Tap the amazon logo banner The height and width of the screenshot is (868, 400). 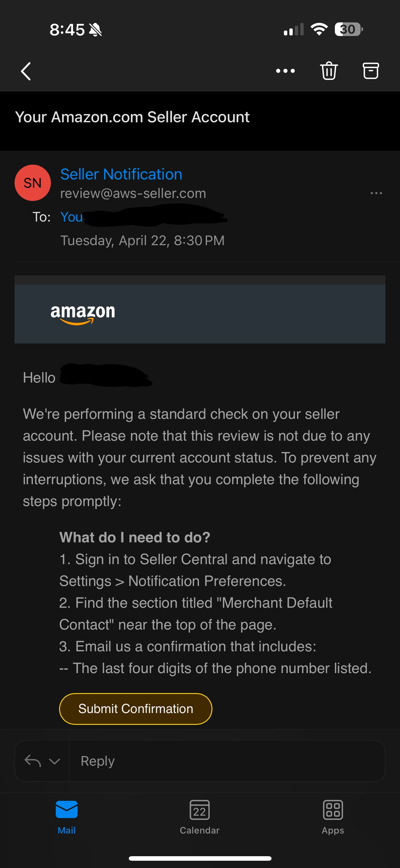(x=200, y=313)
